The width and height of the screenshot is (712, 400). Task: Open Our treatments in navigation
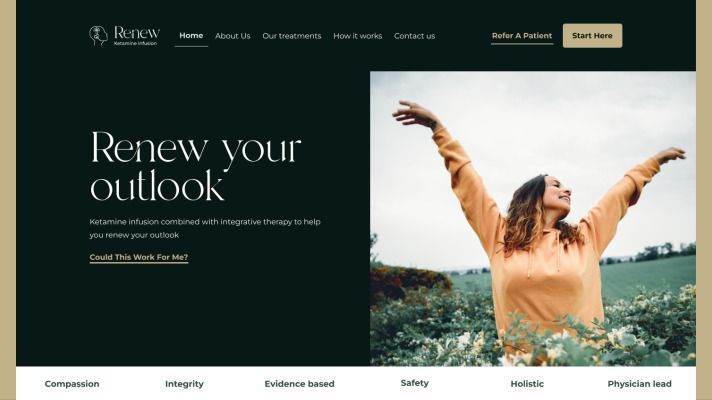pyautogui.click(x=292, y=36)
